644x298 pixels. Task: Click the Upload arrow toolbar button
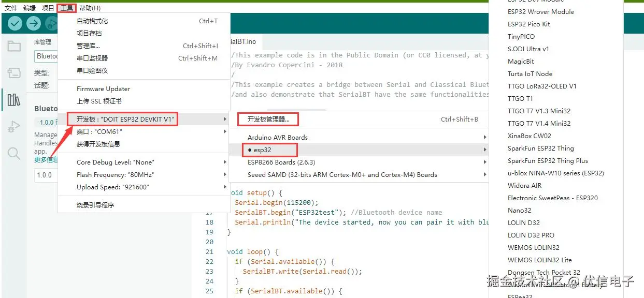pyautogui.click(x=34, y=23)
